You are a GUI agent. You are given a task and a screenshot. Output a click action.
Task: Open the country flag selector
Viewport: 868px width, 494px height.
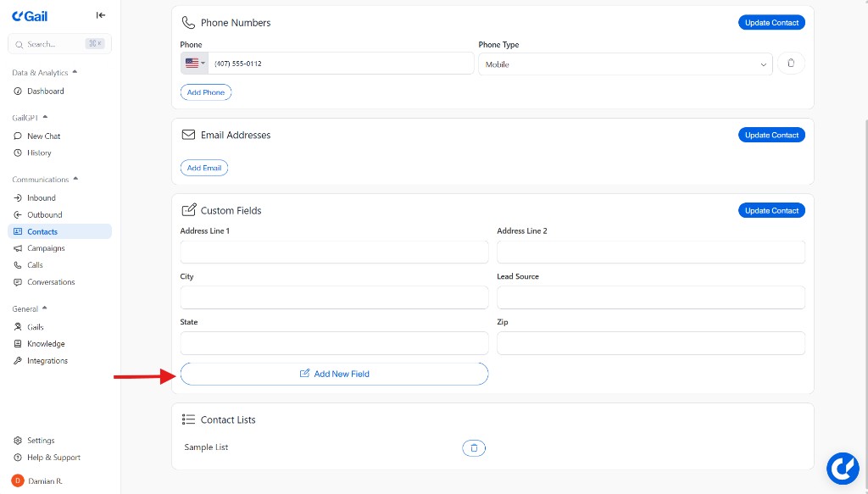pos(192,63)
